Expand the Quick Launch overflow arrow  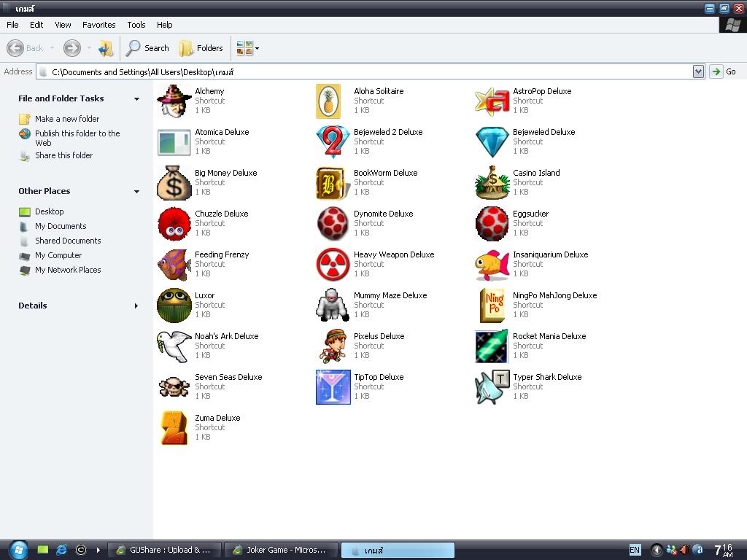click(98, 550)
